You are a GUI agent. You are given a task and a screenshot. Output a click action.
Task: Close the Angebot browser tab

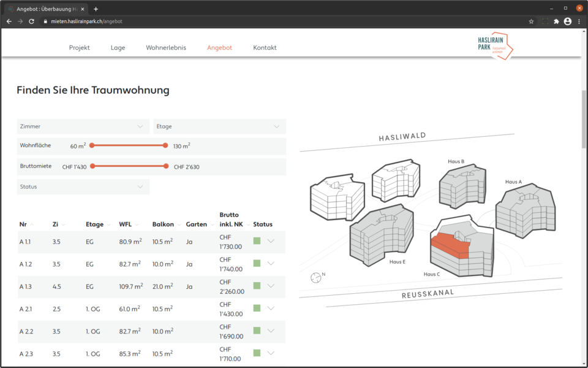point(83,9)
